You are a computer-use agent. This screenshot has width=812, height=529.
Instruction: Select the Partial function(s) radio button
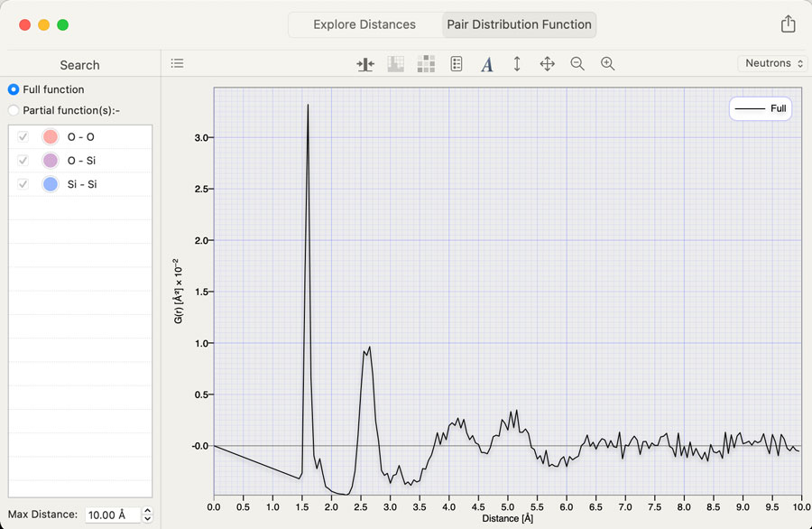click(x=14, y=110)
